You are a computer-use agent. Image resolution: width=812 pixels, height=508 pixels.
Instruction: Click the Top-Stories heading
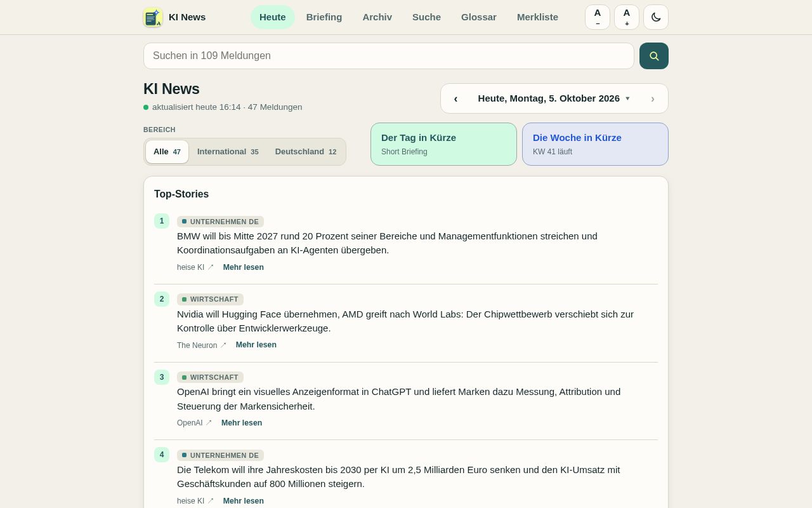point(181,194)
